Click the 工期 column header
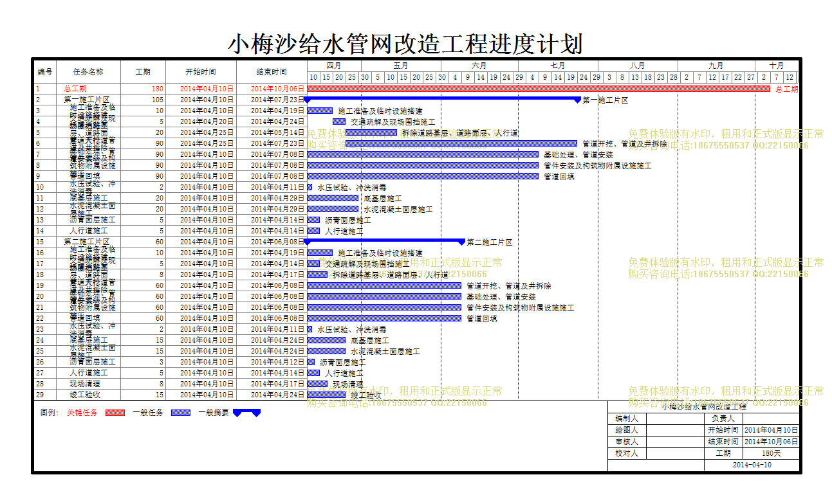 click(143, 72)
